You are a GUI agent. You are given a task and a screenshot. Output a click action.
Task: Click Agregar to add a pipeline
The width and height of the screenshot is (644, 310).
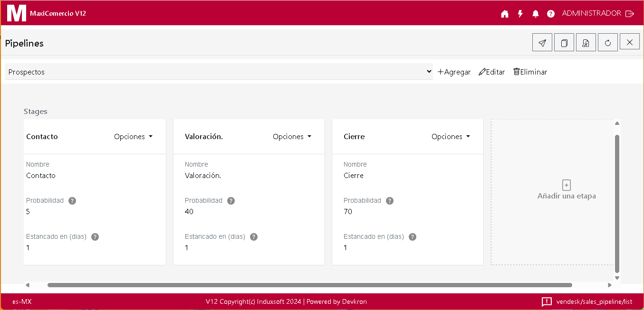[x=454, y=72]
